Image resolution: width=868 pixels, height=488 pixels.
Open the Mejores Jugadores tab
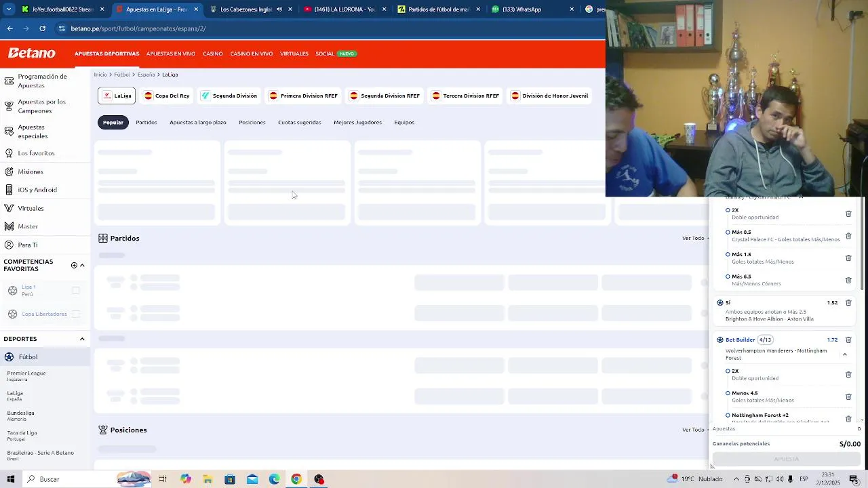[357, 123]
